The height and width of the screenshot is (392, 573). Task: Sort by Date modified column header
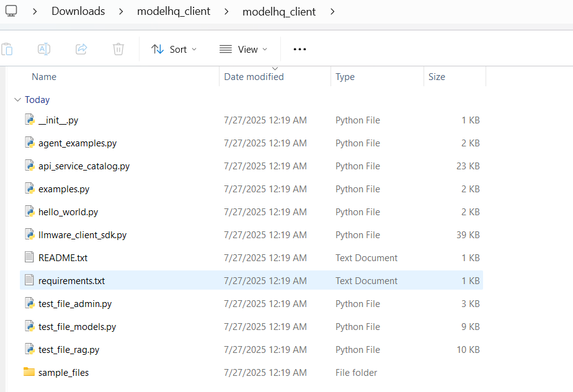254,77
